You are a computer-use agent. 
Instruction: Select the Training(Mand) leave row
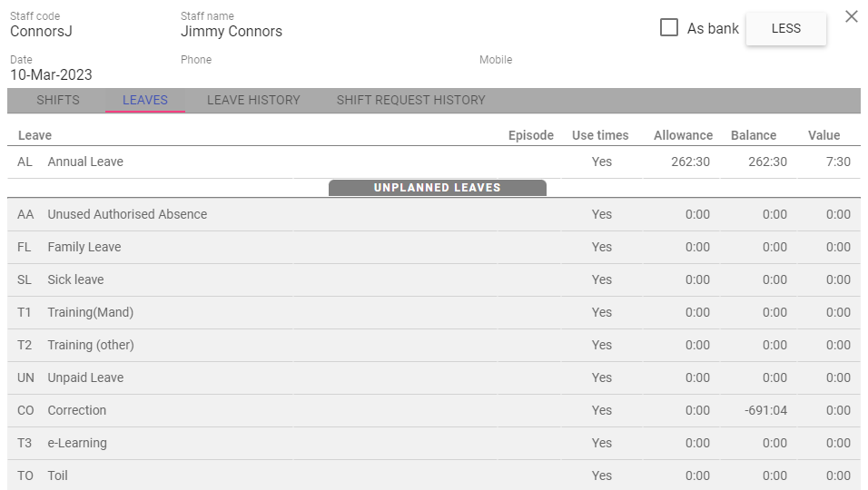(x=90, y=312)
